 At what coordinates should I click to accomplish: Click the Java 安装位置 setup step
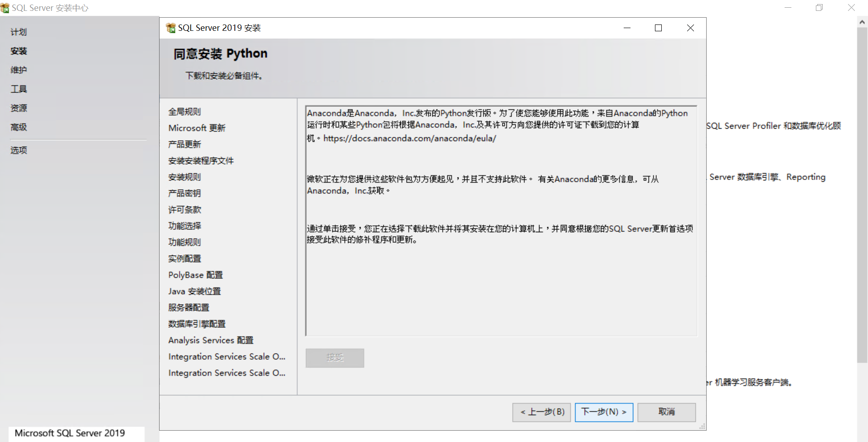click(194, 291)
